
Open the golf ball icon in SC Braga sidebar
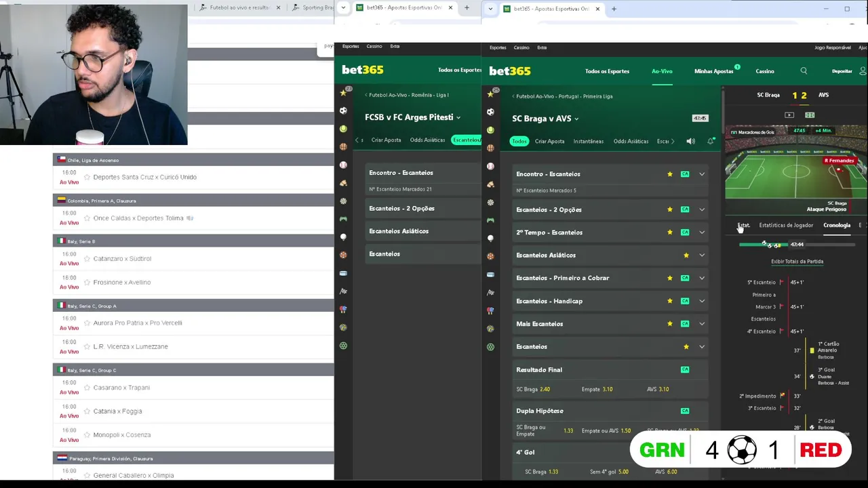coord(490,239)
